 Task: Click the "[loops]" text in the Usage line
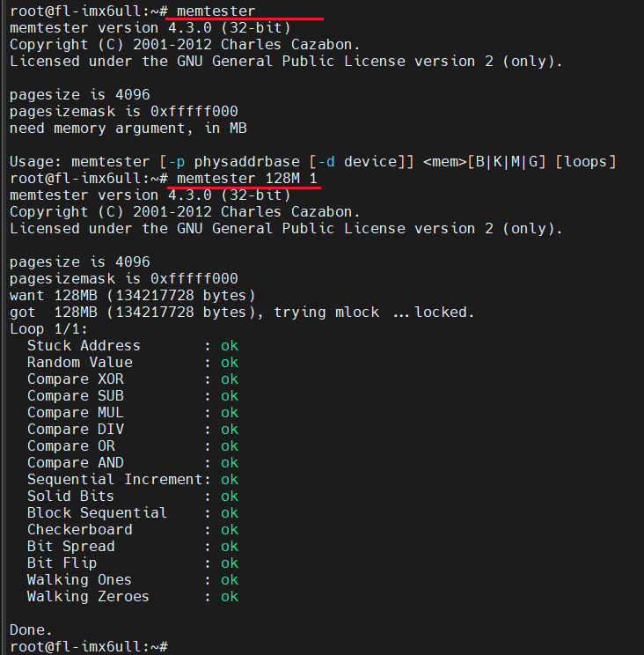586,162
